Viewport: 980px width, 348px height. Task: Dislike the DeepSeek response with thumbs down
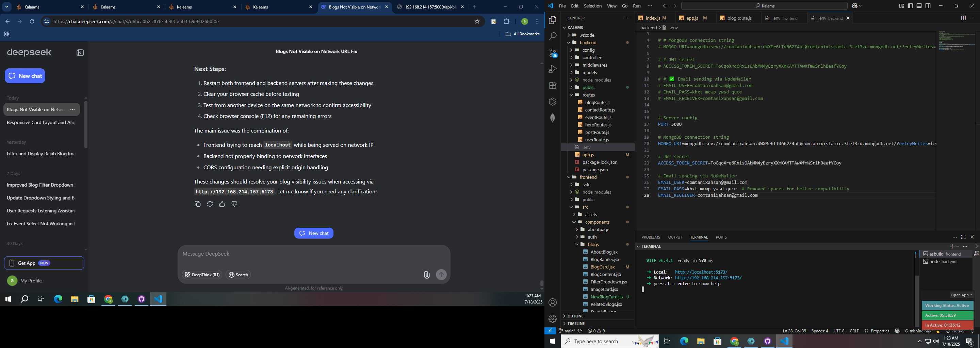[x=234, y=204]
